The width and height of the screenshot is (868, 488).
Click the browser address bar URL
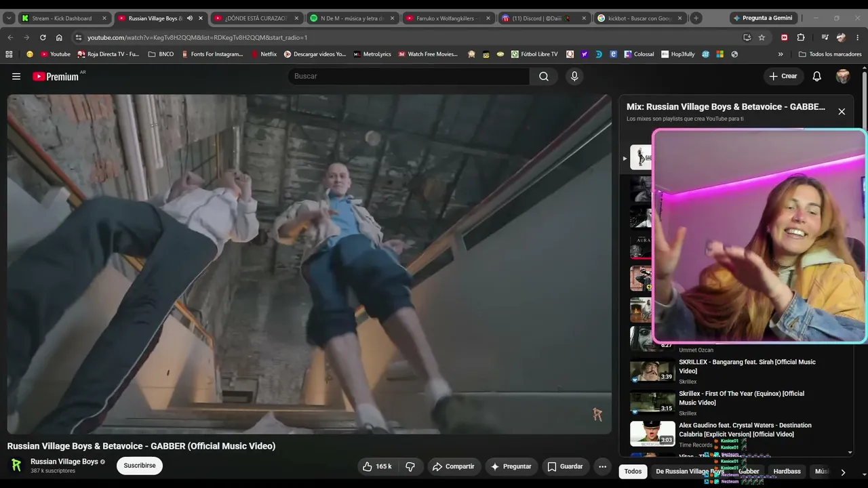click(x=197, y=37)
